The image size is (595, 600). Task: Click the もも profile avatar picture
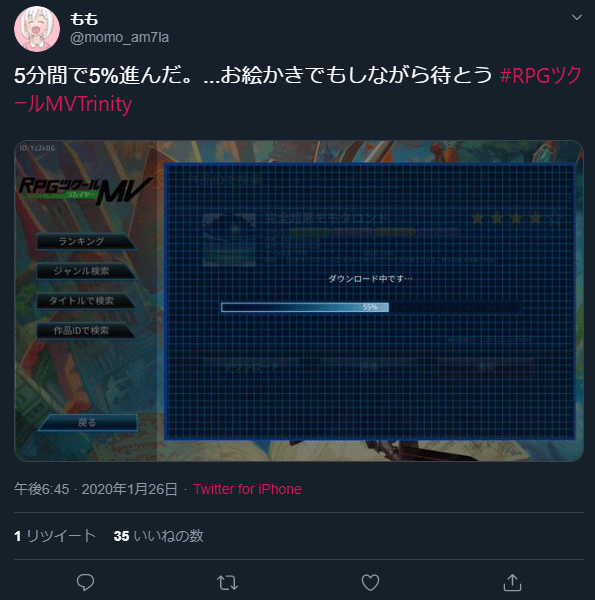click(x=37, y=29)
